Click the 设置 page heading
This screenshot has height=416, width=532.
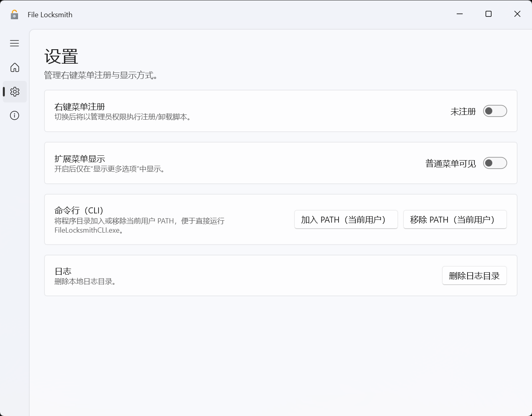coord(61,56)
